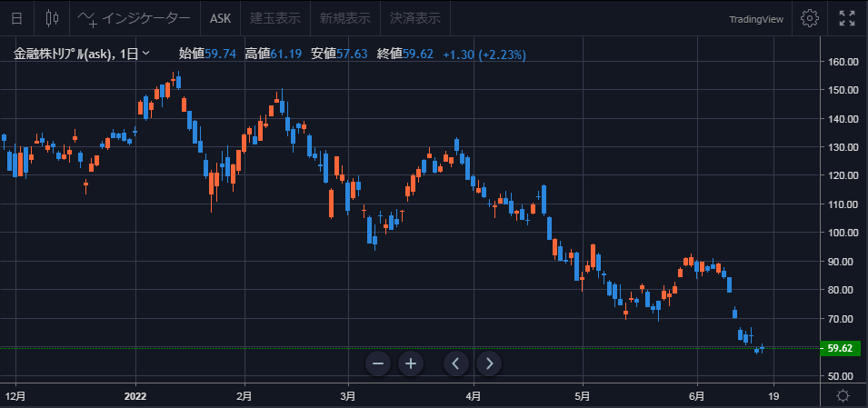Screen dimensions: 868x408
Task: Click the 終値59.62 close value
Action: pyautogui.click(x=405, y=55)
